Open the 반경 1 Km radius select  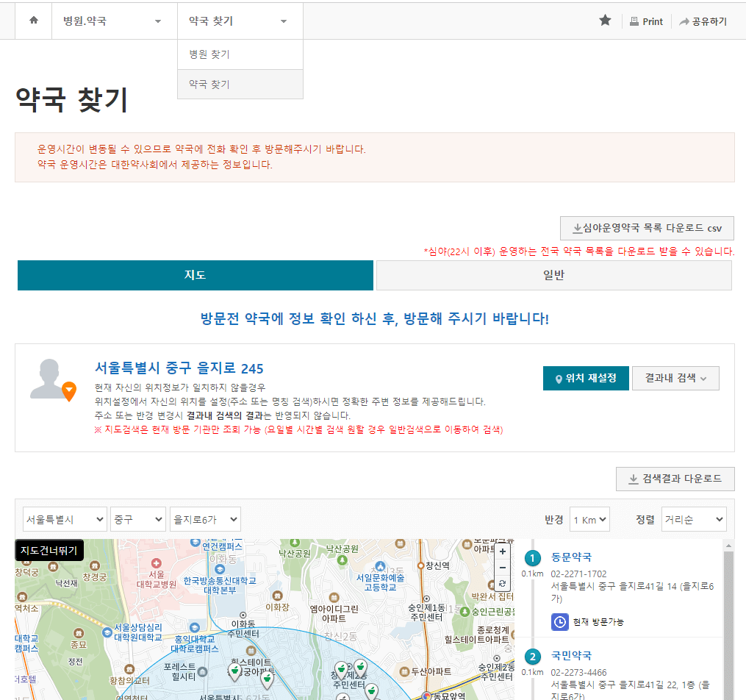coord(589,520)
